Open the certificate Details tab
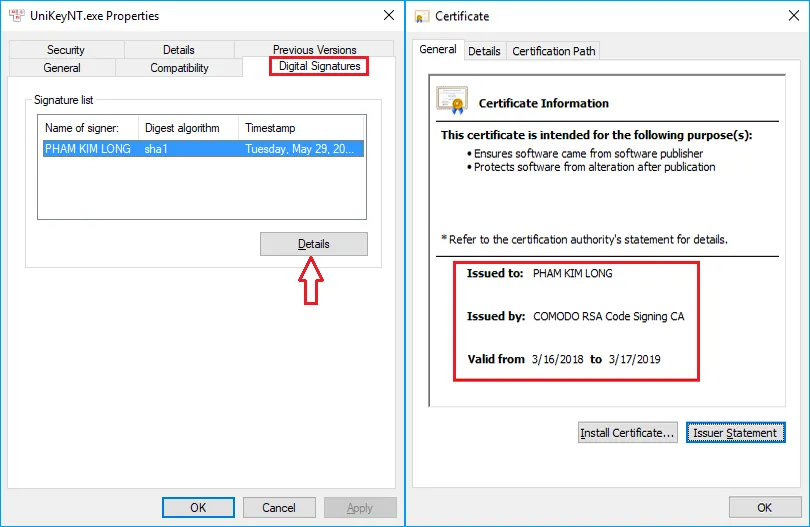 484,51
